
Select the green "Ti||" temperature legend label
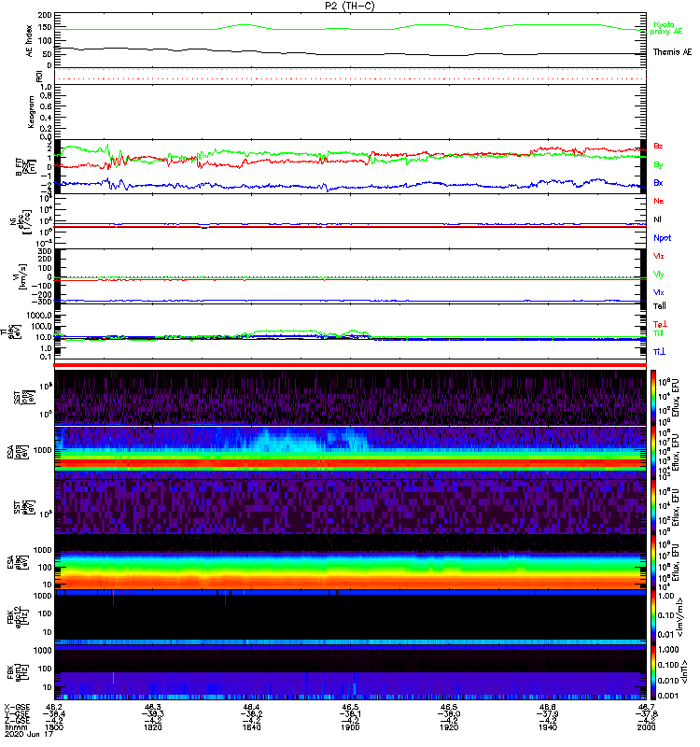coord(658,333)
